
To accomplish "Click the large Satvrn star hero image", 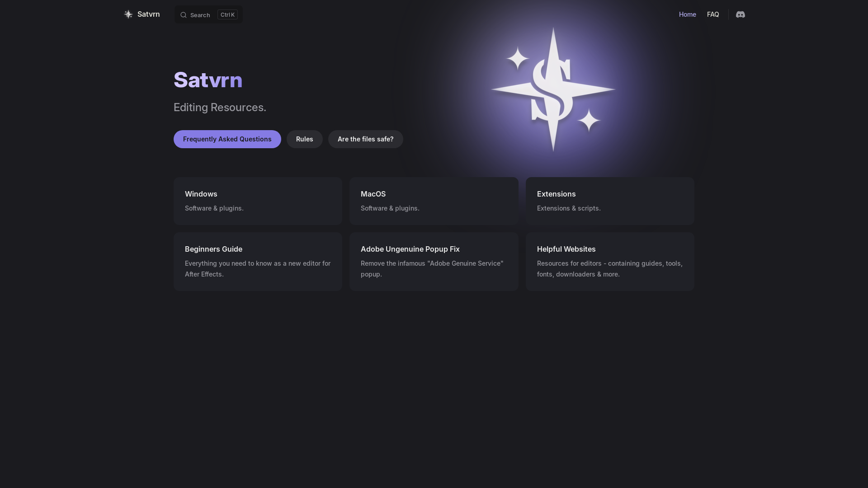I will pyautogui.click(x=553, y=89).
